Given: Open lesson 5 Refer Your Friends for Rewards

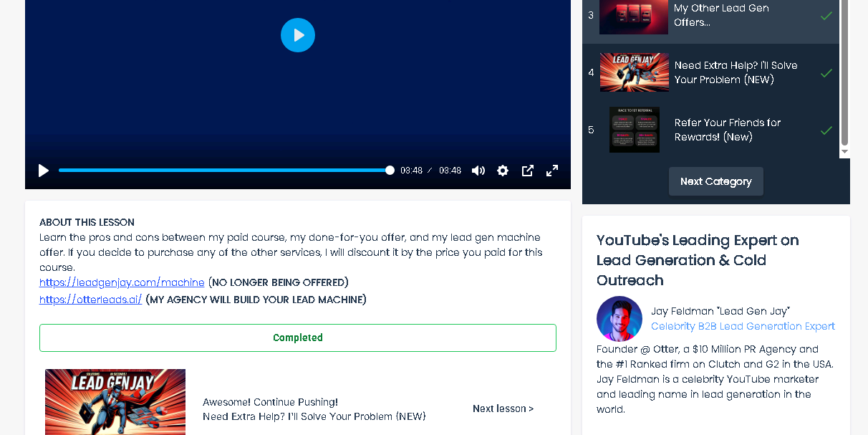Looking at the screenshot, I should coord(710,130).
